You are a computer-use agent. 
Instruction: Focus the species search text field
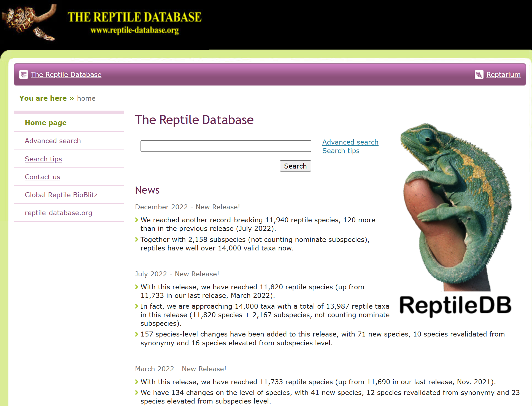pos(226,146)
